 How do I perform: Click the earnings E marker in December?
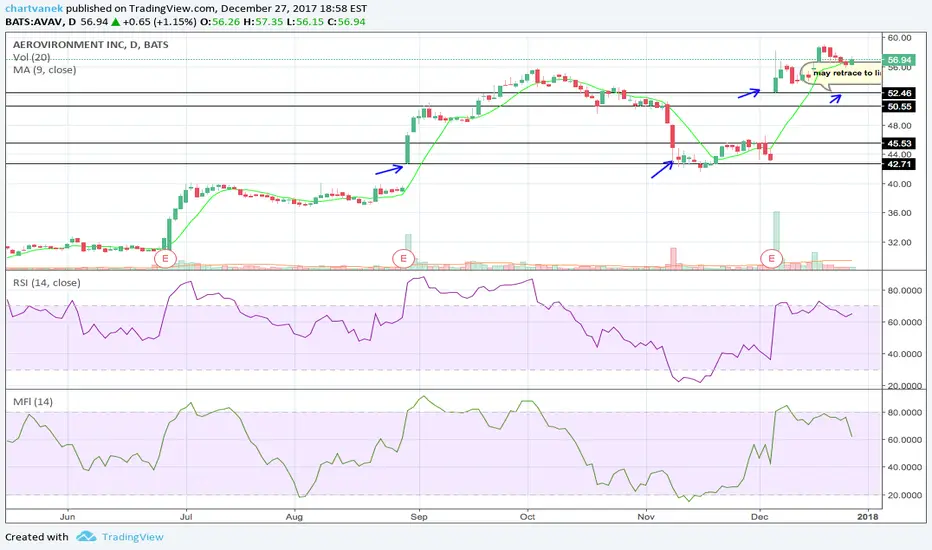pyautogui.click(x=772, y=258)
